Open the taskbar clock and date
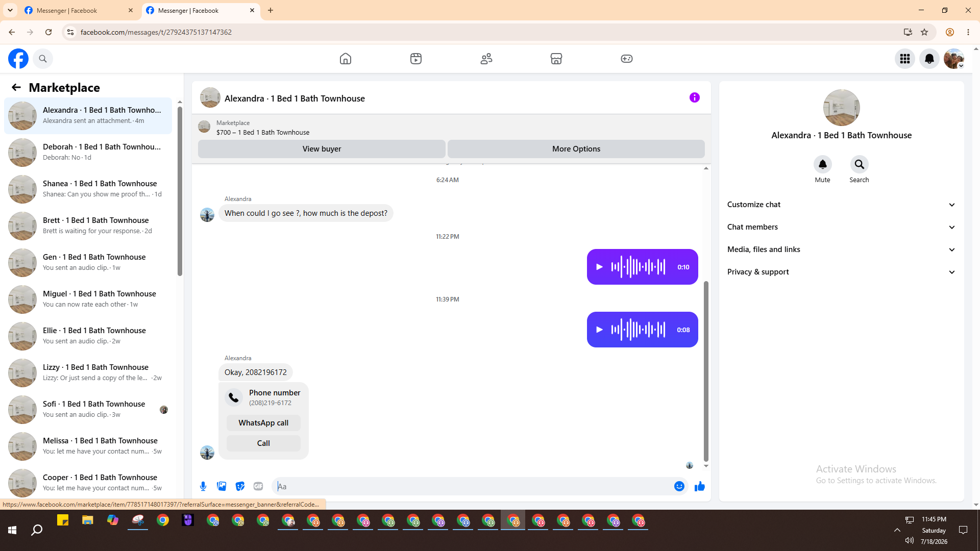The image size is (980, 551). coord(934,530)
